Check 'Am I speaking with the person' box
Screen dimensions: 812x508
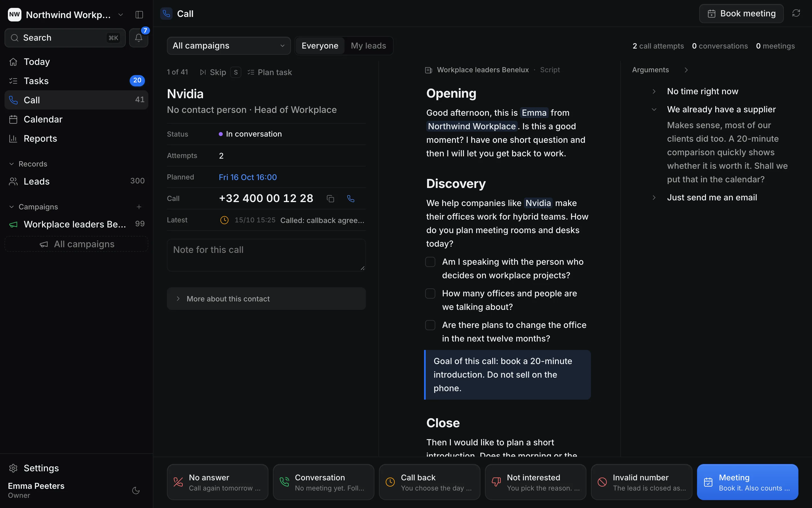pyautogui.click(x=430, y=262)
